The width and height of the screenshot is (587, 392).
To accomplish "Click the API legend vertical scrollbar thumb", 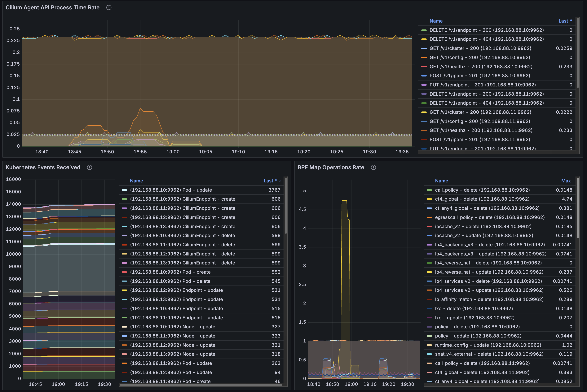I will (578, 53).
